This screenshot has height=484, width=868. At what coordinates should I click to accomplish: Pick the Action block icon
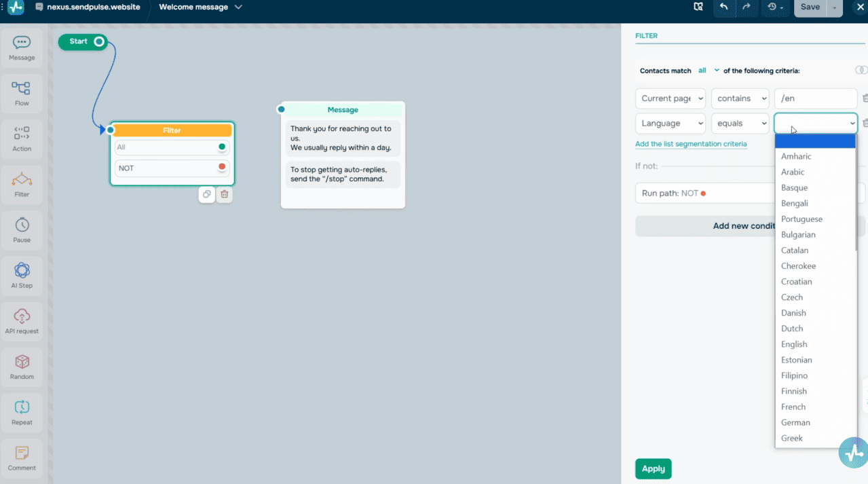[x=22, y=133]
